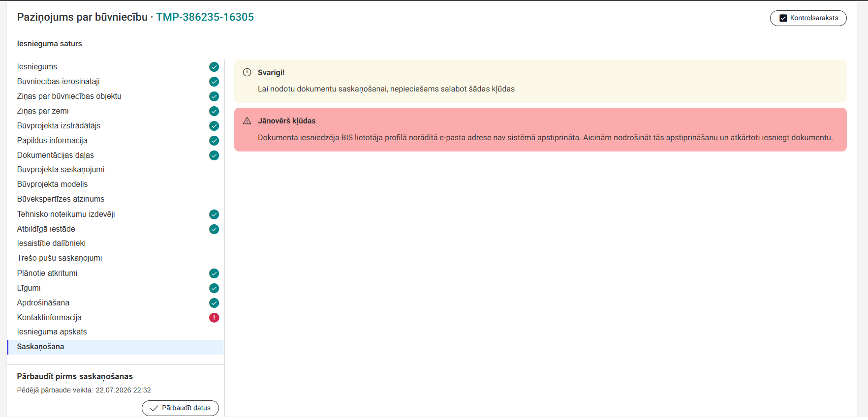Click the checkmark beside Būvprojekta izstrādātājs

(214, 126)
